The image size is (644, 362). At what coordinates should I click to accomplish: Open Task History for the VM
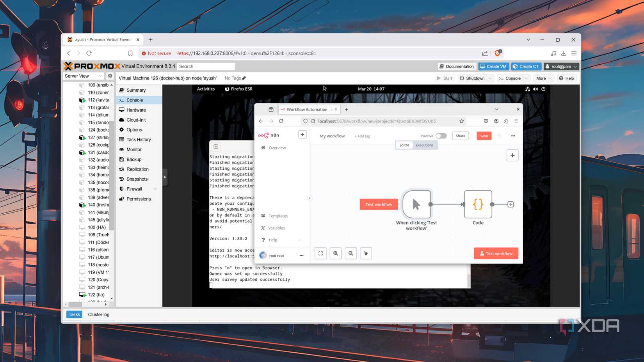point(139,139)
